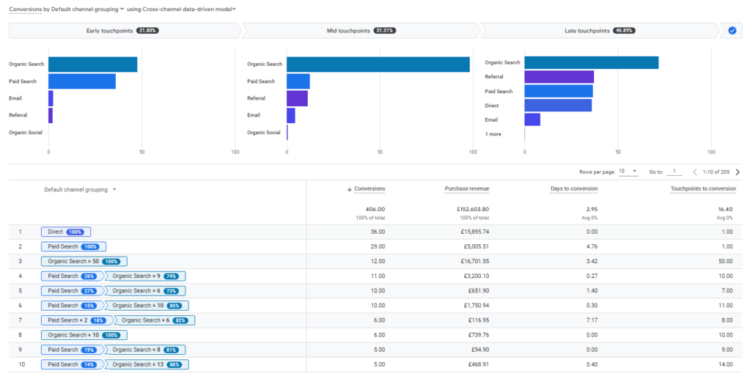Click the Email bar in Mid touchpoints chart

pyautogui.click(x=291, y=115)
